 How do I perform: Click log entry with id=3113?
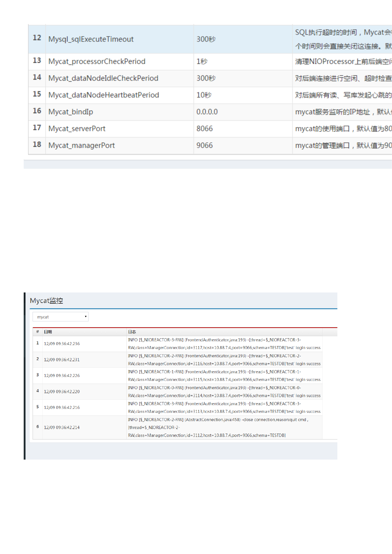click(224, 408)
